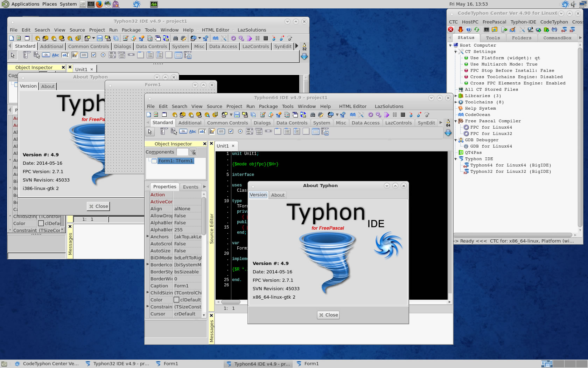588x368 pixels.
Task: Click the terminal icon in CodeTyphon Center toolbar
Action: [x=486, y=30]
